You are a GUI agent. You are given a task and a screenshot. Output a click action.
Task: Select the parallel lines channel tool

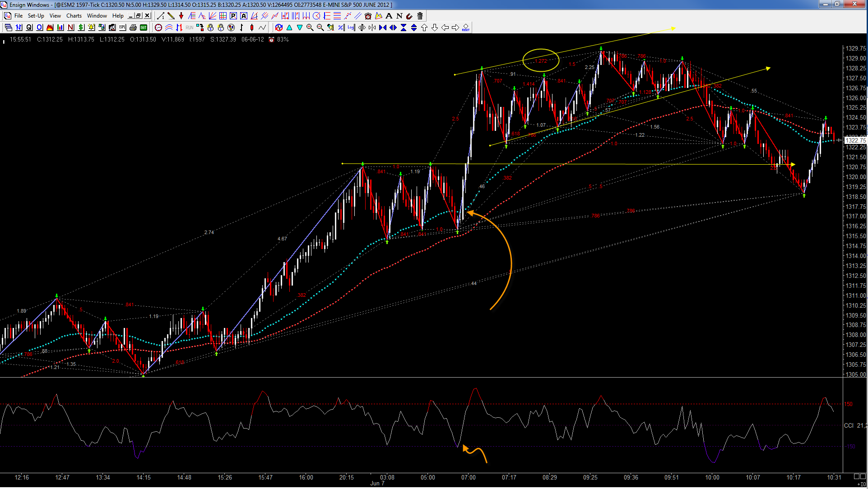[358, 16]
